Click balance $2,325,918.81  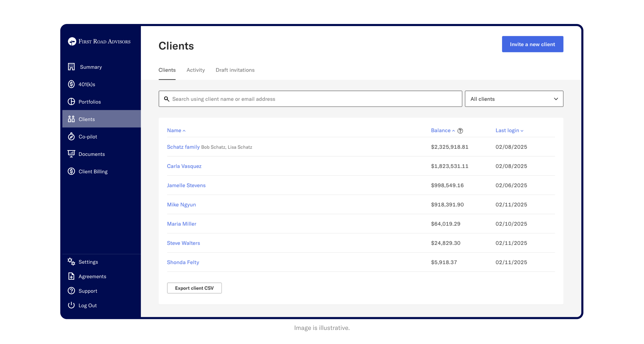[450, 147]
